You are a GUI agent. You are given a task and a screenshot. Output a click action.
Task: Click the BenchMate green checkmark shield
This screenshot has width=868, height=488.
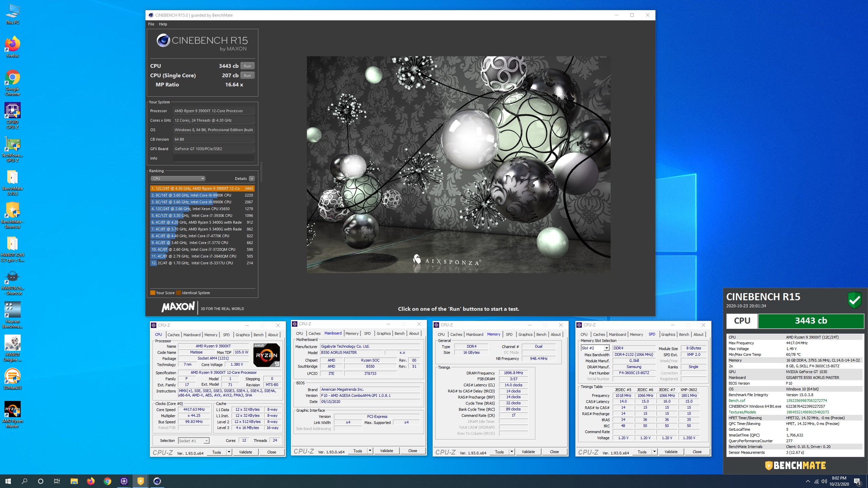[x=855, y=300]
